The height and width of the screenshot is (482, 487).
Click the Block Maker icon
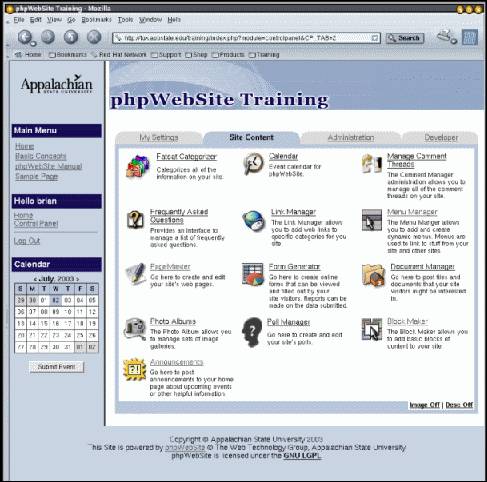tap(372, 329)
